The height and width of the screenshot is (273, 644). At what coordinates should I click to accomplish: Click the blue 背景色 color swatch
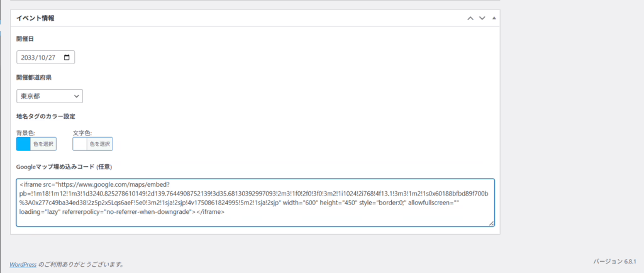[x=23, y=144]
